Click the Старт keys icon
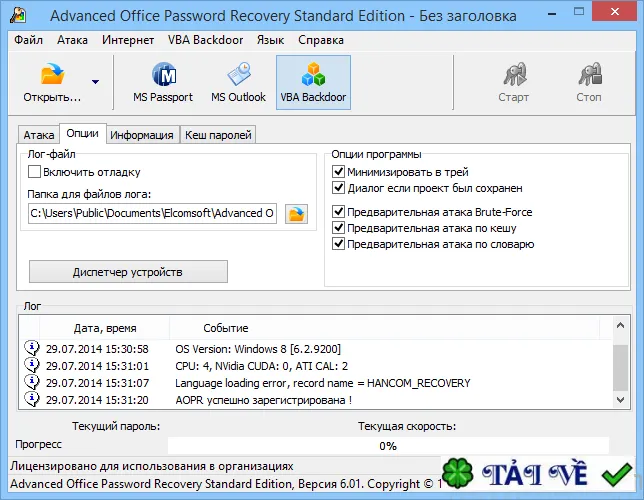644x500 pixels. pos(515,74)
